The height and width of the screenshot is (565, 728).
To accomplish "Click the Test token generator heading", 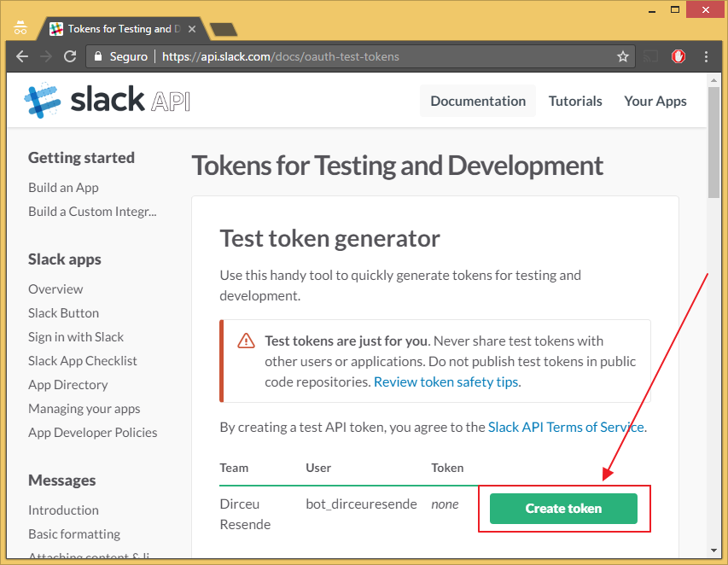I will coord(329,239).
